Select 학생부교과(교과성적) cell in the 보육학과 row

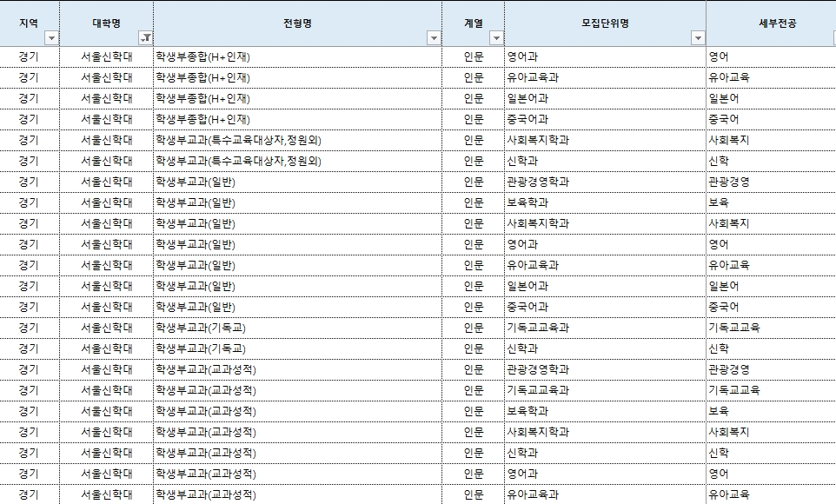[206, 411]
